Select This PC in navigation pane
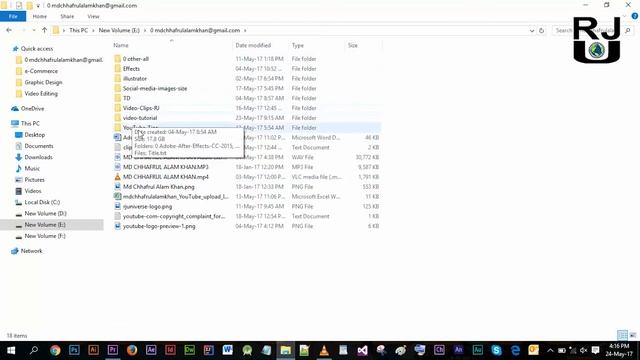Screen dimensions: 640x360 30,123
